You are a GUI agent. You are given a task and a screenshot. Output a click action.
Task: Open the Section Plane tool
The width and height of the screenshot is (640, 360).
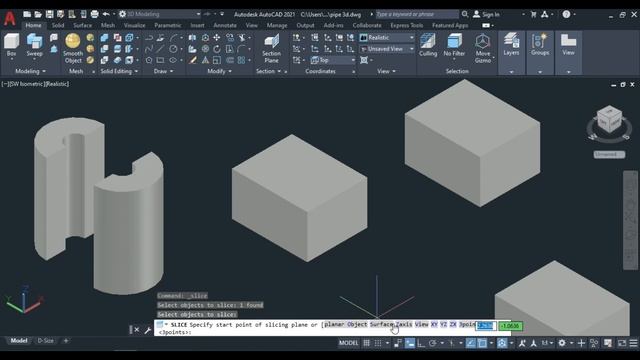[271, 48]
